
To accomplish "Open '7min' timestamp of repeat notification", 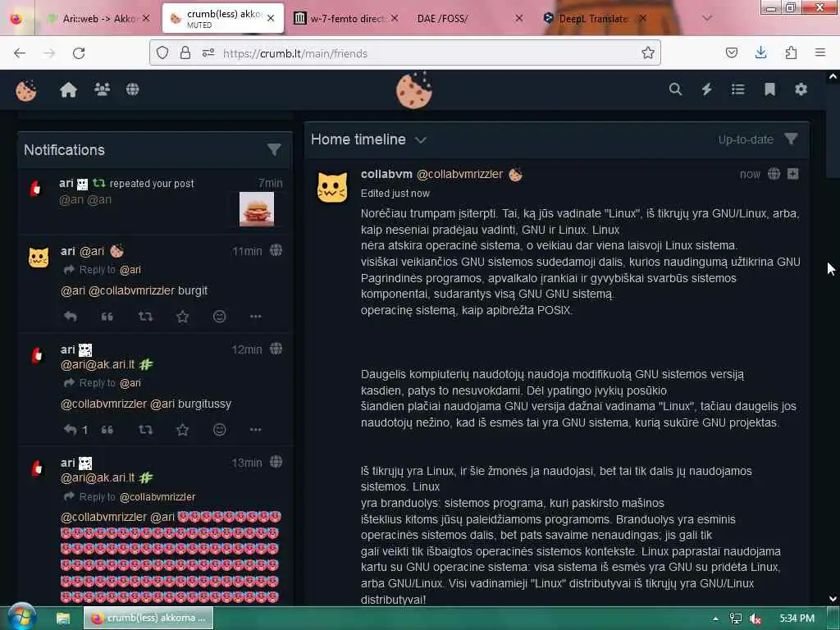I will click(271, 183).
